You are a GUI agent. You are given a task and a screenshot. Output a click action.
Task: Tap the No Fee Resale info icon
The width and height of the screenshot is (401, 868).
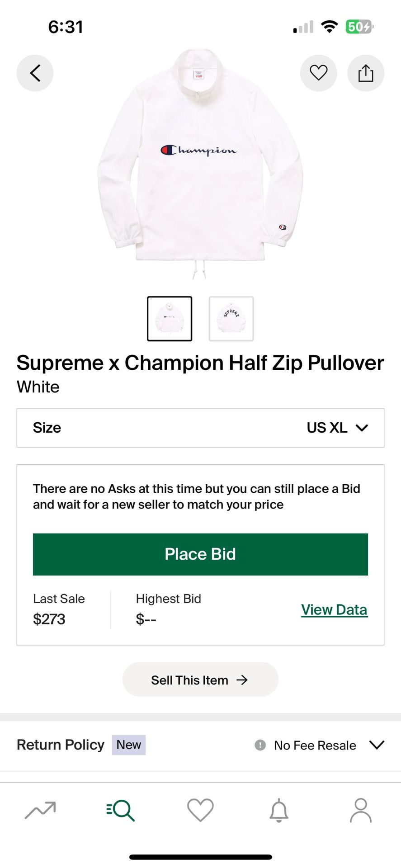click(x=260, y=745)
